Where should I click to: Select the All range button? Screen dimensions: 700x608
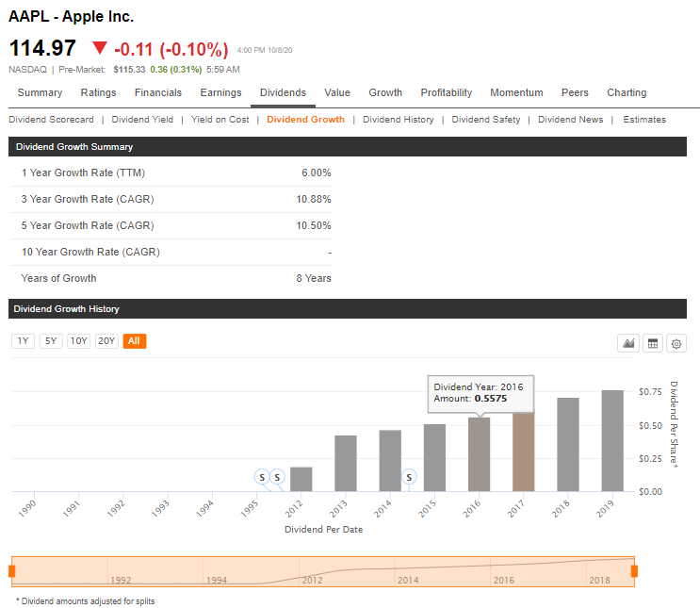[135, 341]
